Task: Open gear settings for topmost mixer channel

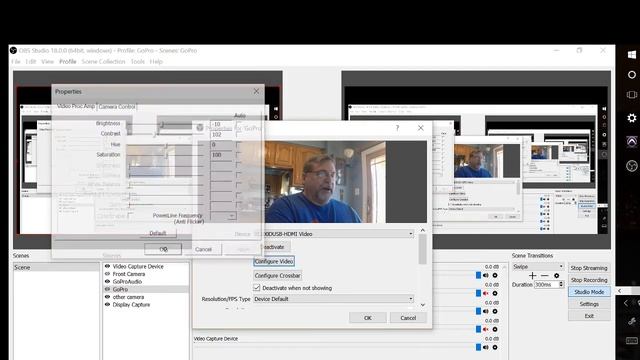Action: point(495,276)
